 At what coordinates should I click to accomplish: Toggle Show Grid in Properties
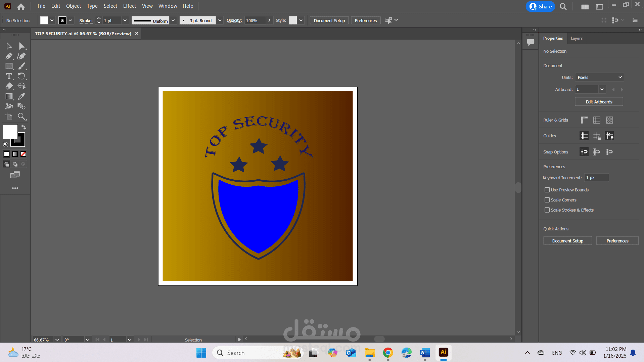tap(597, 120)
